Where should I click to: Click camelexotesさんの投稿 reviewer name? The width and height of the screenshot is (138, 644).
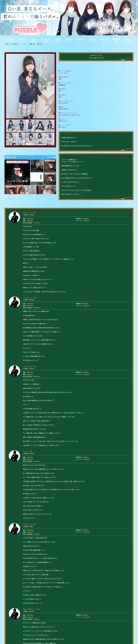click(30, 367)
